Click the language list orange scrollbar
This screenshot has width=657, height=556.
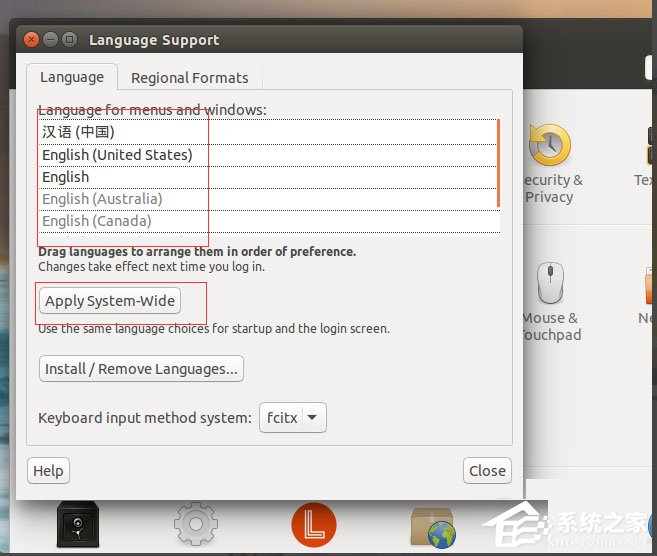497,163
